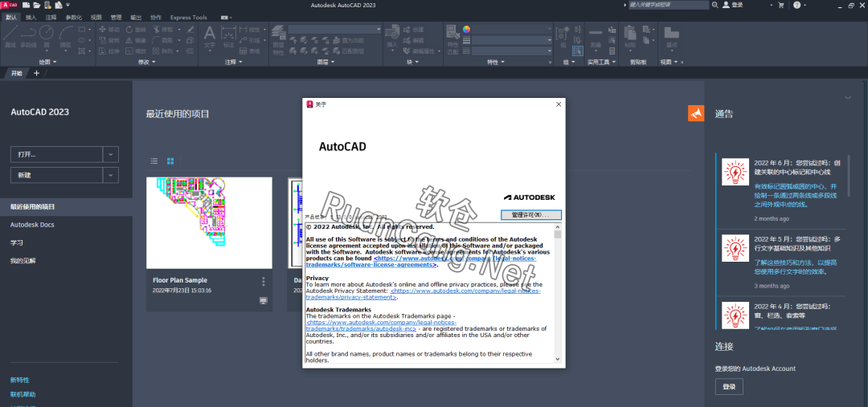Click the Match Properties (特性匹配) icon

click(453, 35)
